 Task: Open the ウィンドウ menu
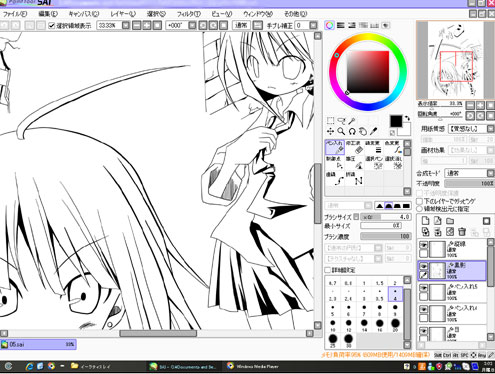258,14
